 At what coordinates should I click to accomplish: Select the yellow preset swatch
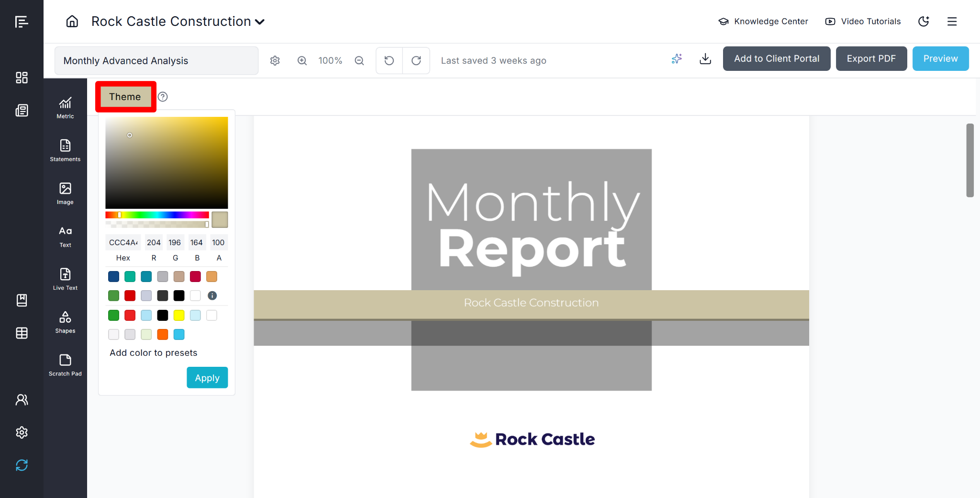(x=179, y=315)
